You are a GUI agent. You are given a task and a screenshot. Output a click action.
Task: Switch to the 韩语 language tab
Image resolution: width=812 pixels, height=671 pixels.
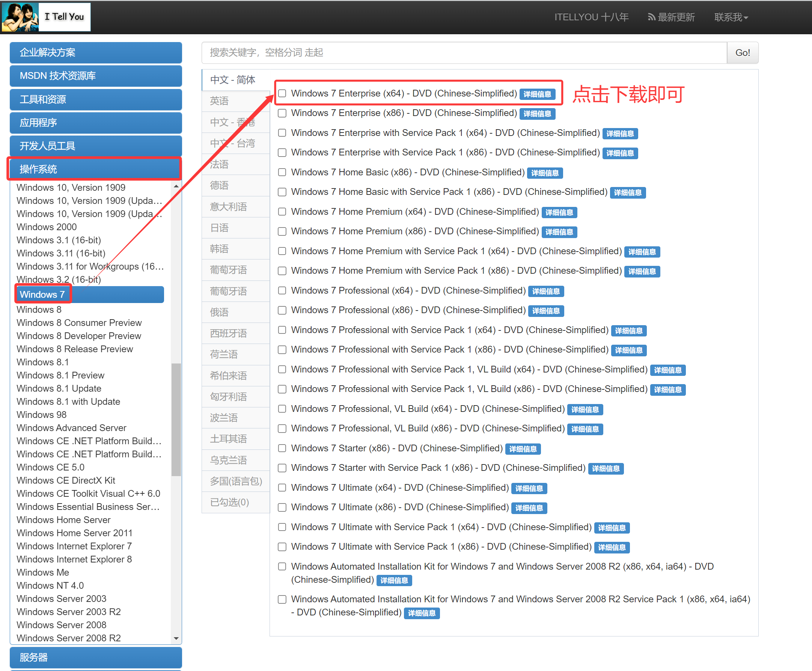coord(235,249)
